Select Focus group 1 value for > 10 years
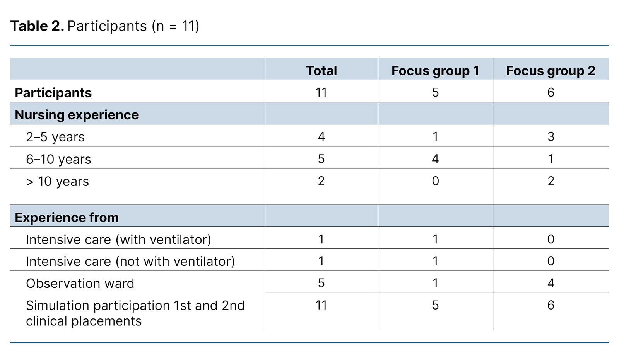The height and width of the screenshot is (364, 619). (435, 181)
